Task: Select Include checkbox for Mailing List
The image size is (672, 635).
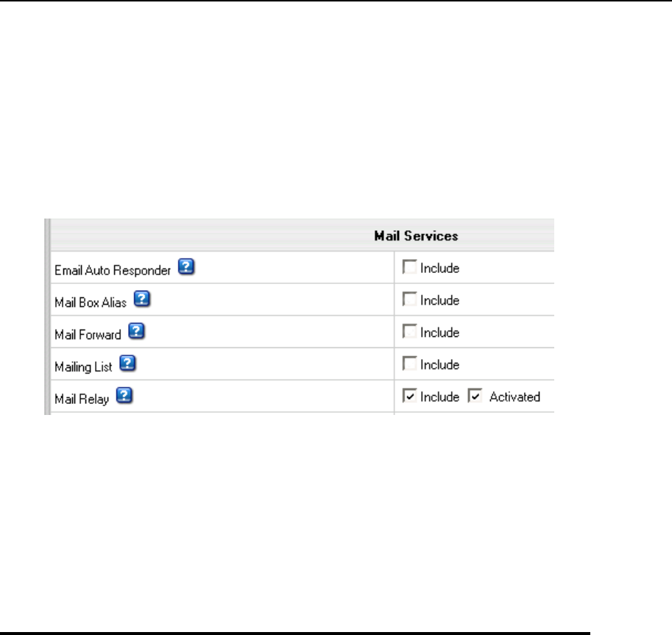Action: 408,364
